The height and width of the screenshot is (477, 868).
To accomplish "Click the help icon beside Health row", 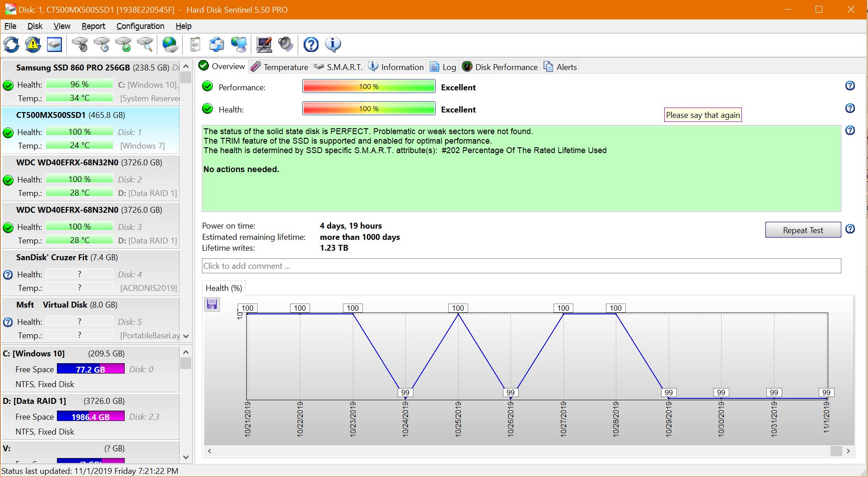I will tap(850, 108).
